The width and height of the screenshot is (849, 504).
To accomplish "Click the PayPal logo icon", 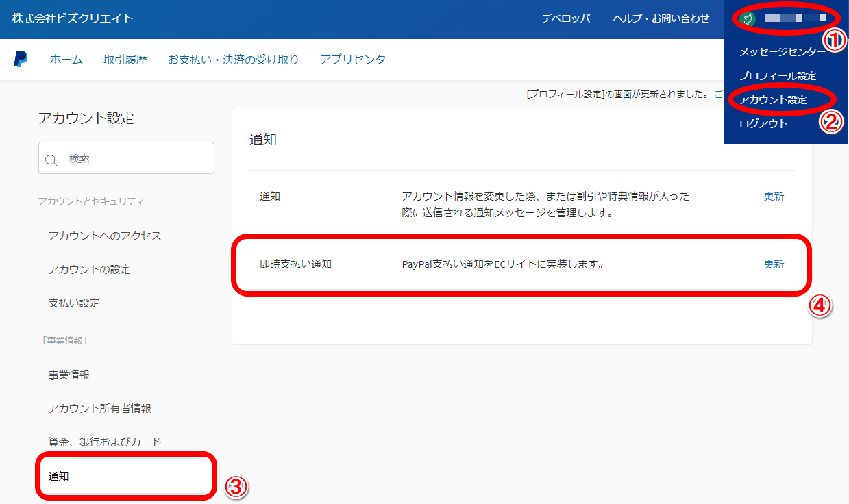I will [21, 60].
